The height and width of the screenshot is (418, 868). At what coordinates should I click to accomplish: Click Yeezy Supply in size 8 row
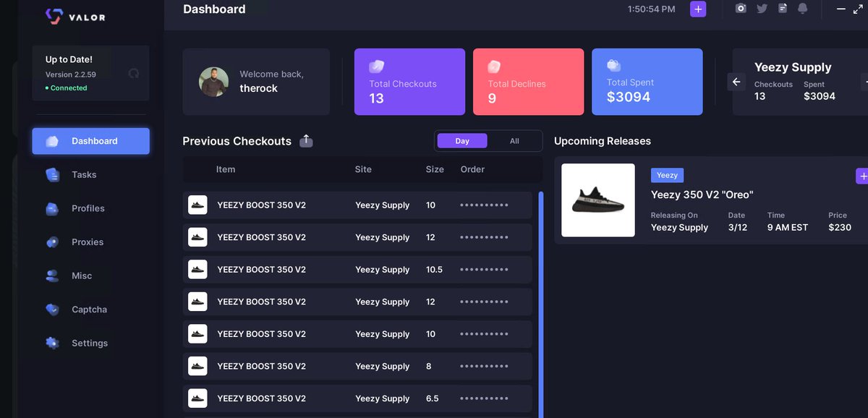(383, 367)
